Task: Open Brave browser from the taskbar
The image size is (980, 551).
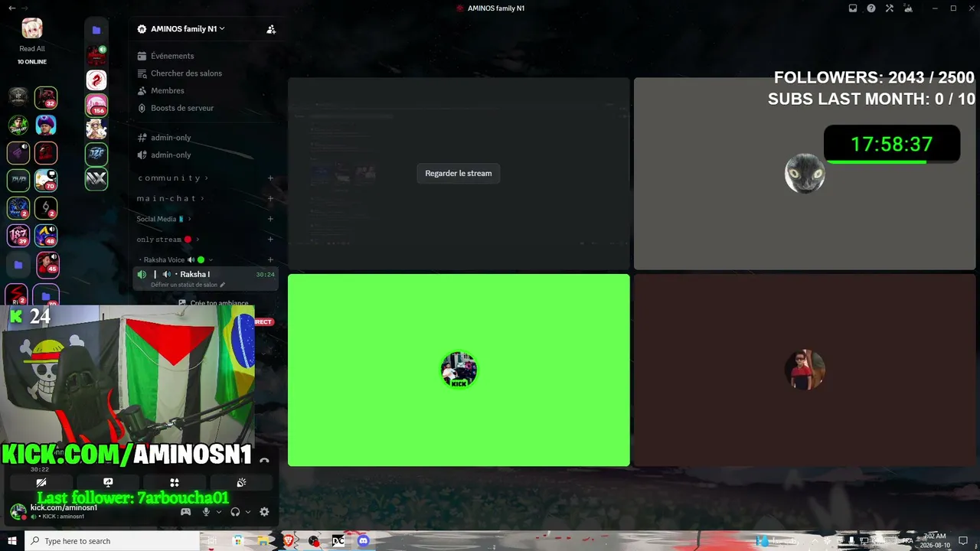Action: tap(288, 541)
